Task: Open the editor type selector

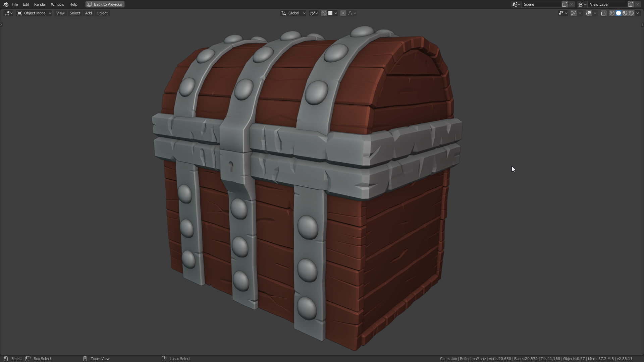Action: pos(8,13)
